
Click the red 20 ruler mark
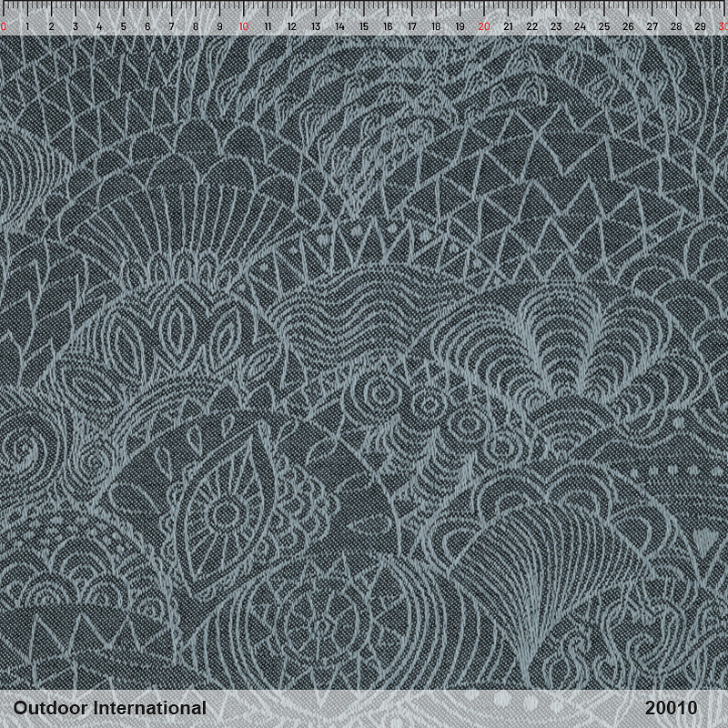(483, 26)
